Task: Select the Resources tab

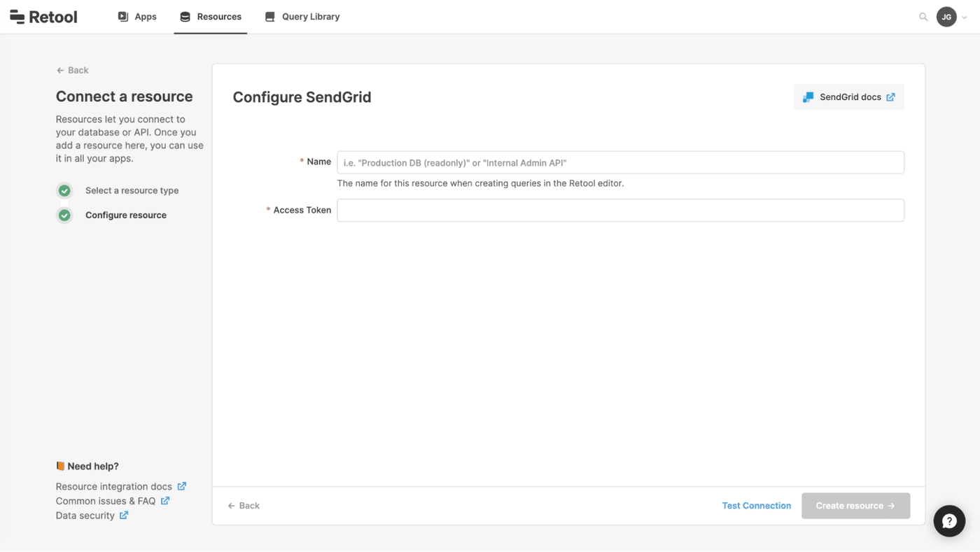Action: tap(211, 17)
